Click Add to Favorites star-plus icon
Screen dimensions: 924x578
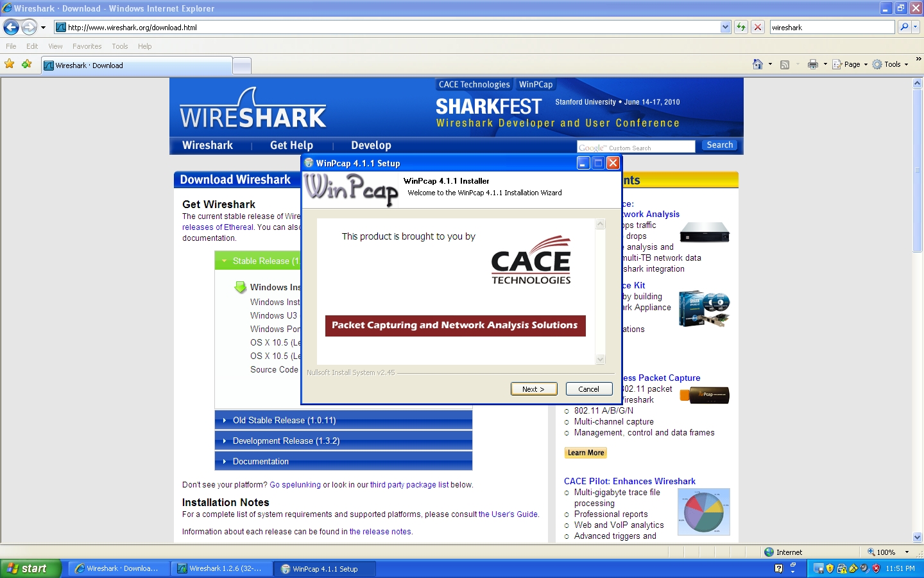point(27,64)
